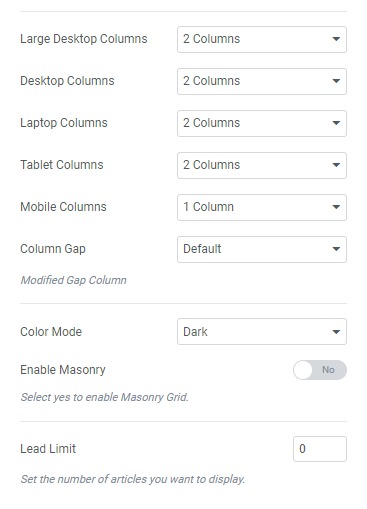
Task: Open the Column Gap dropdown set to Default
Action: tap(262, 249)
